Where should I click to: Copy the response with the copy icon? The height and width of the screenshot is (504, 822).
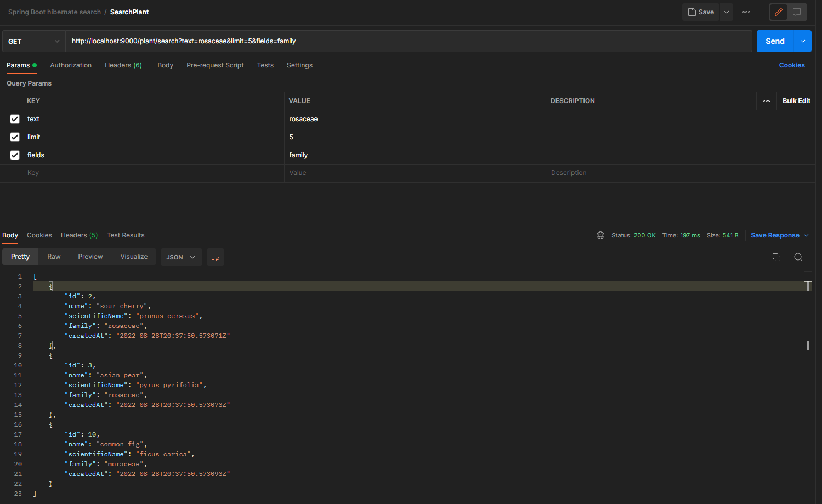click(776, 257)
